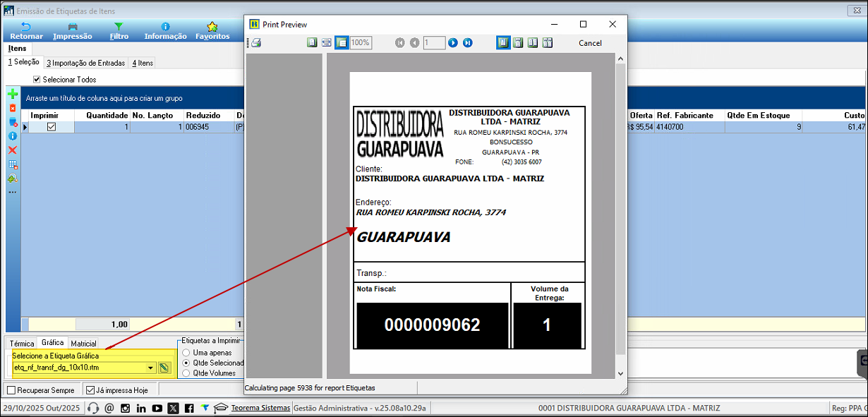Viewport: 868px width, 417px height.
Task: Click the green plus add icon
Action: (13, 94)
